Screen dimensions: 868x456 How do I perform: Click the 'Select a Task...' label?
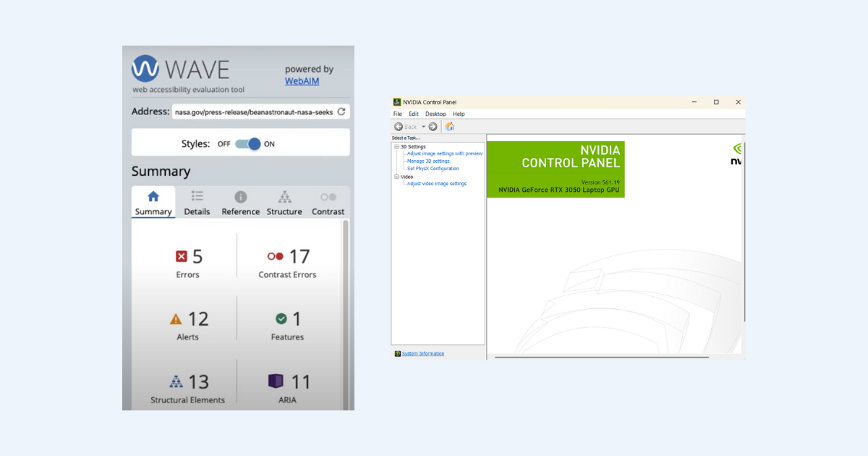pos(406,138)
